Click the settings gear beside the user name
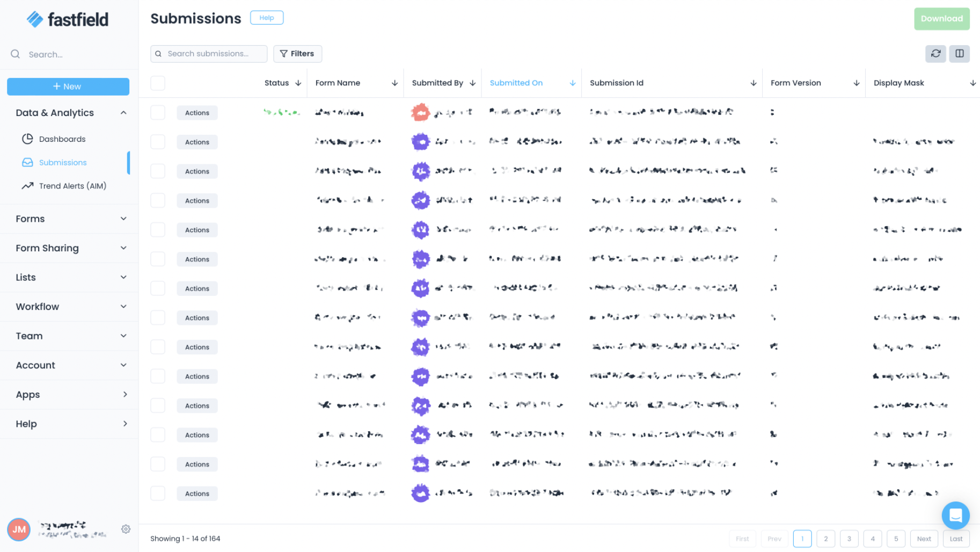Screen dimensions: 980x552 tap(126, 529)
